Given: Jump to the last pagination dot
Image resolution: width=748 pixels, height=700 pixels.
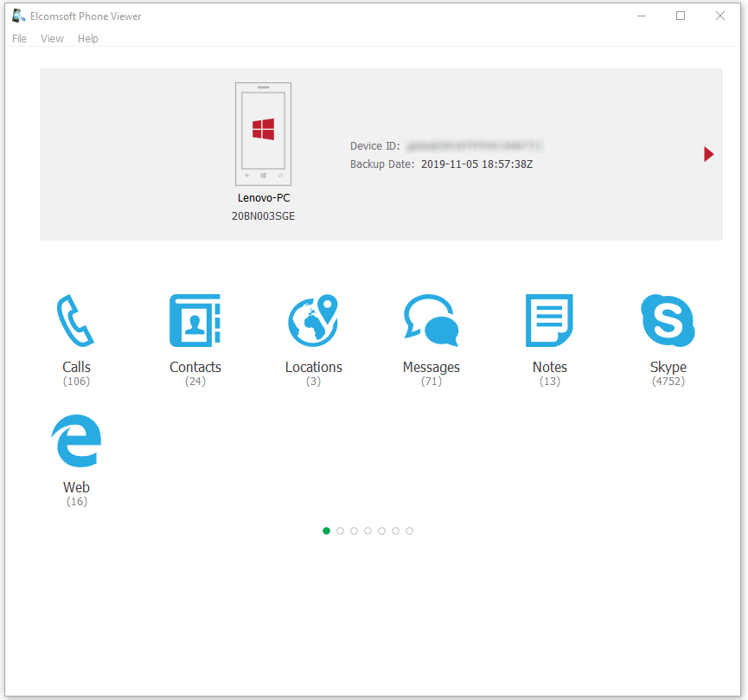Looking at the screenshot, I should (409, 530).
